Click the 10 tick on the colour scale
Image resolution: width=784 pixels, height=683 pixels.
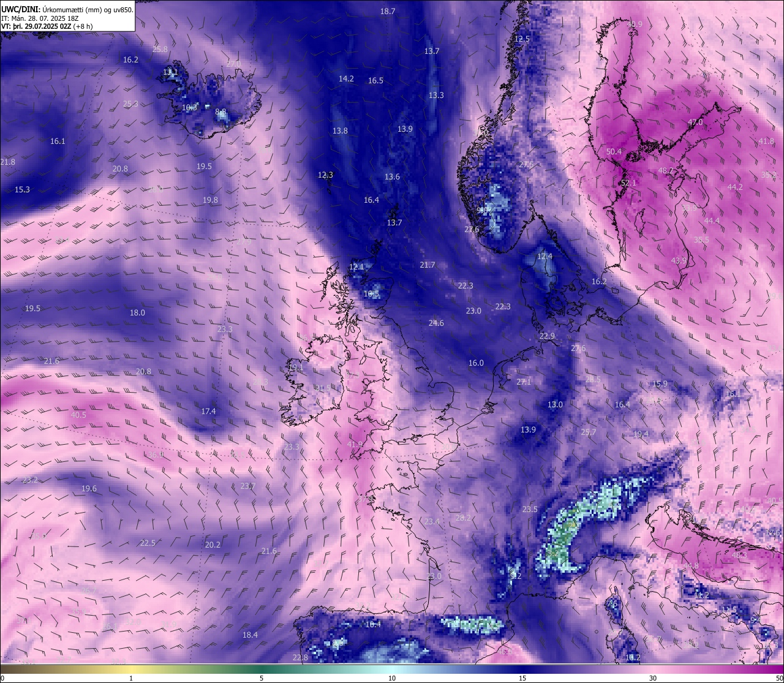pos(392,678)
